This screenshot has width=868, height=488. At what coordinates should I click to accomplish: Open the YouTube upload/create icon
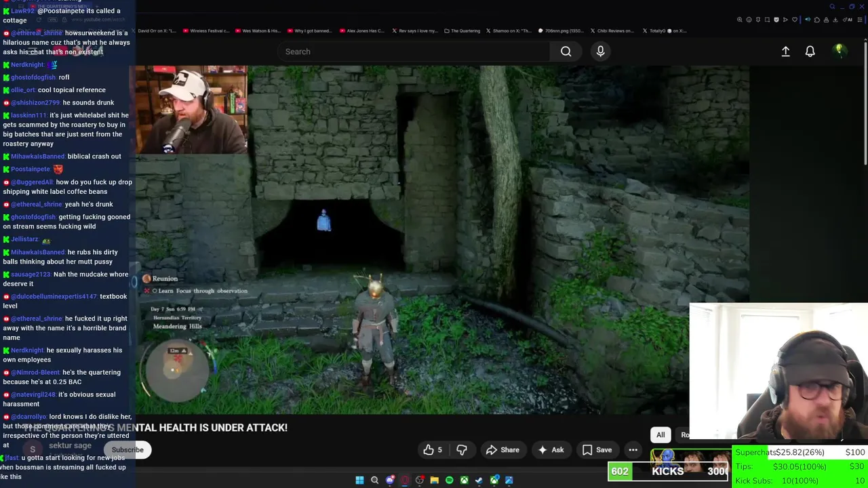coord(785,52)
